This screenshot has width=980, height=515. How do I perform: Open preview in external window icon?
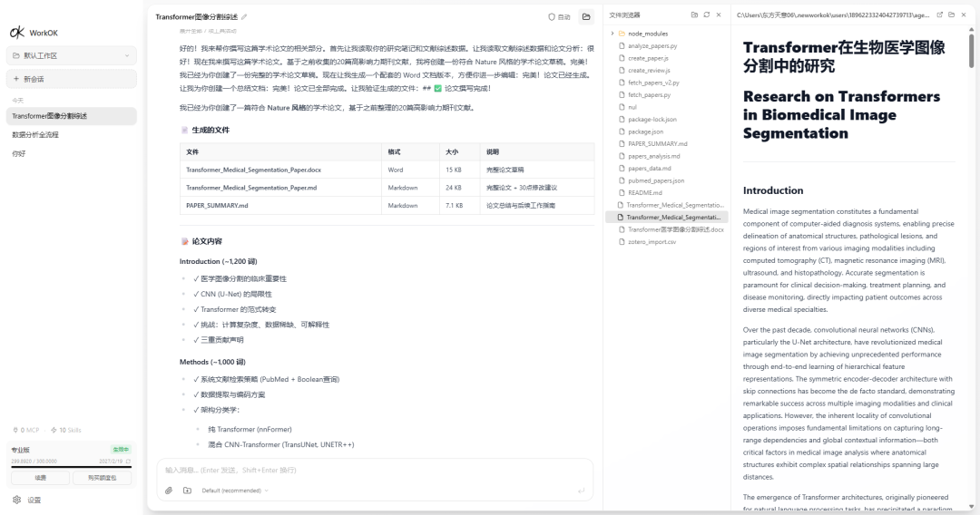(939, 15)
